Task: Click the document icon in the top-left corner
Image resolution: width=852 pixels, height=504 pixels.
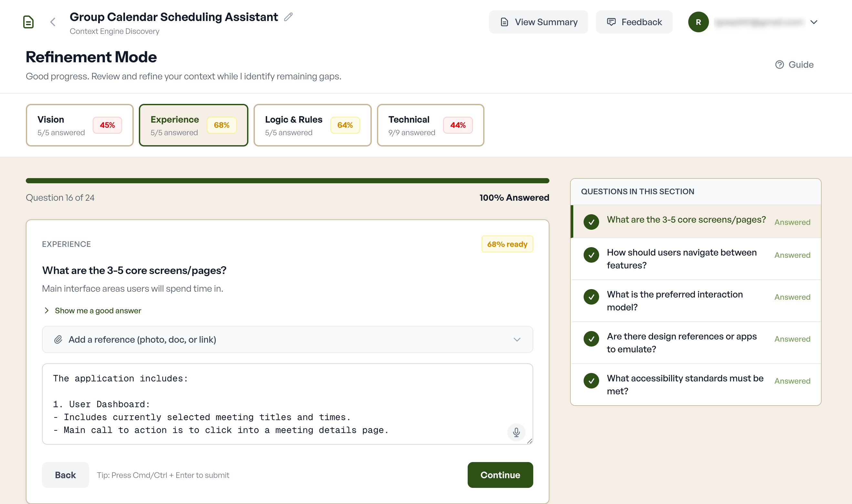Action: click(x=28, y=22)
